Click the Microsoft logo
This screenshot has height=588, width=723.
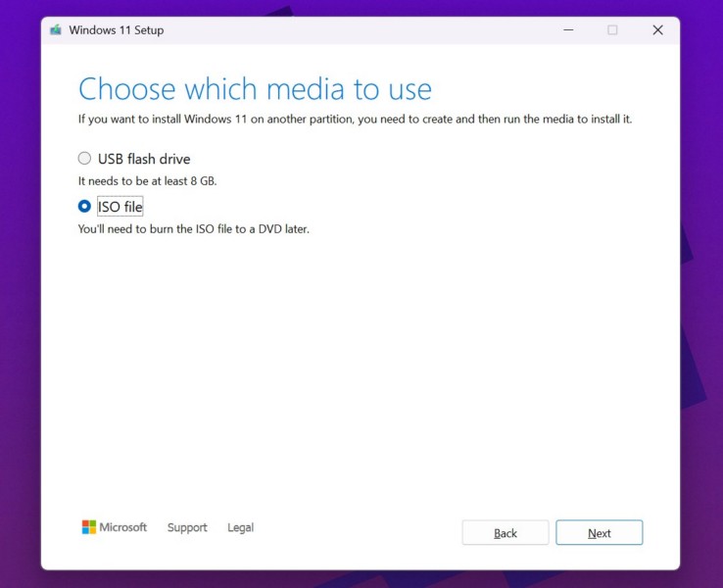[115, 527]
